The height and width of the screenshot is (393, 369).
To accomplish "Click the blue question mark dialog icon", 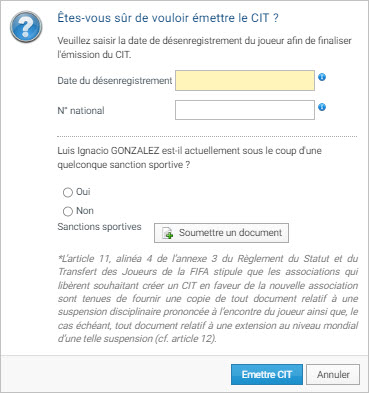I will pos(26,27).
